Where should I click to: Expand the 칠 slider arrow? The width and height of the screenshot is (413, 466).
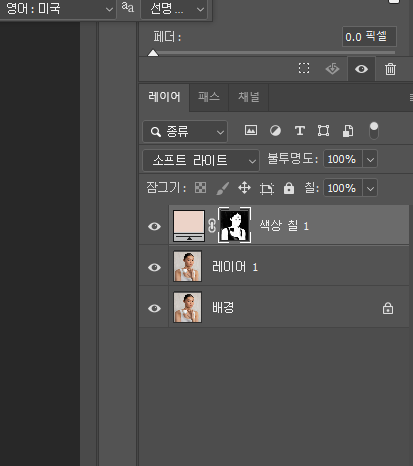370,188
